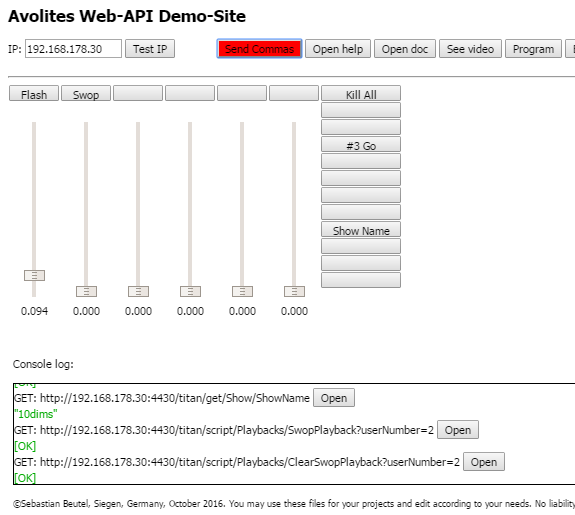Click the blank button directly above Show Name
The height and width of the screenshot is (515, 575).
click(361, 212)
